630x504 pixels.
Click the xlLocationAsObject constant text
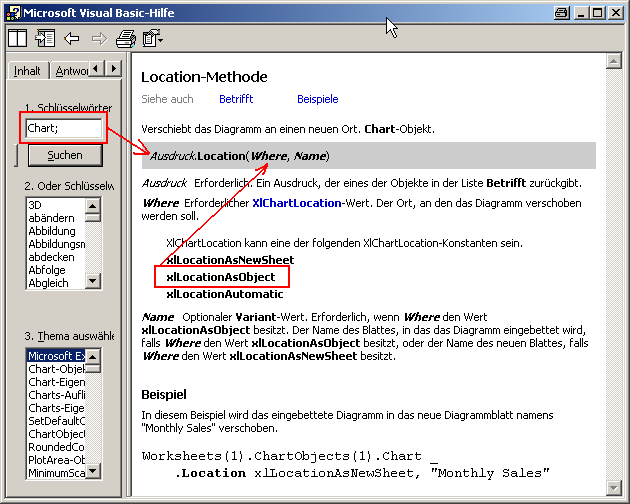[x=221, y=277]
